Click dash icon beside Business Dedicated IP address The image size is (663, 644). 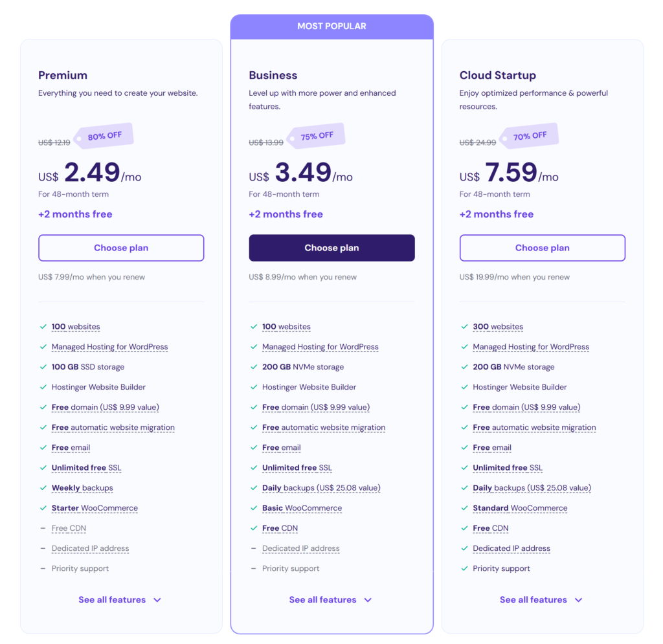[253, 548]
